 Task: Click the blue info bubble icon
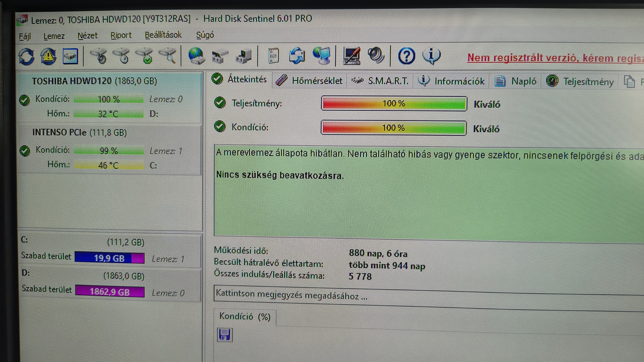[431, 56]
